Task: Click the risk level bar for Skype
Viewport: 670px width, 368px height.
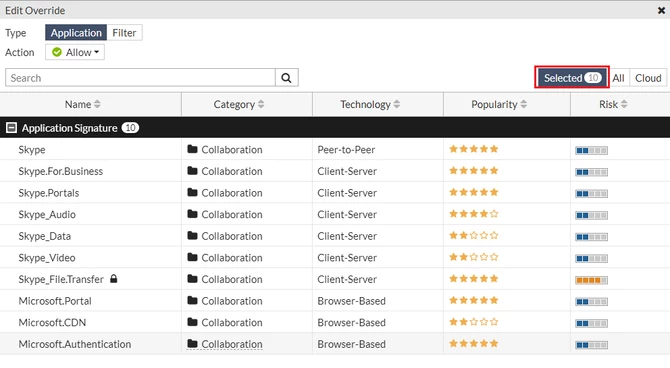Action: pyautogui.click(x=591, y=150)
